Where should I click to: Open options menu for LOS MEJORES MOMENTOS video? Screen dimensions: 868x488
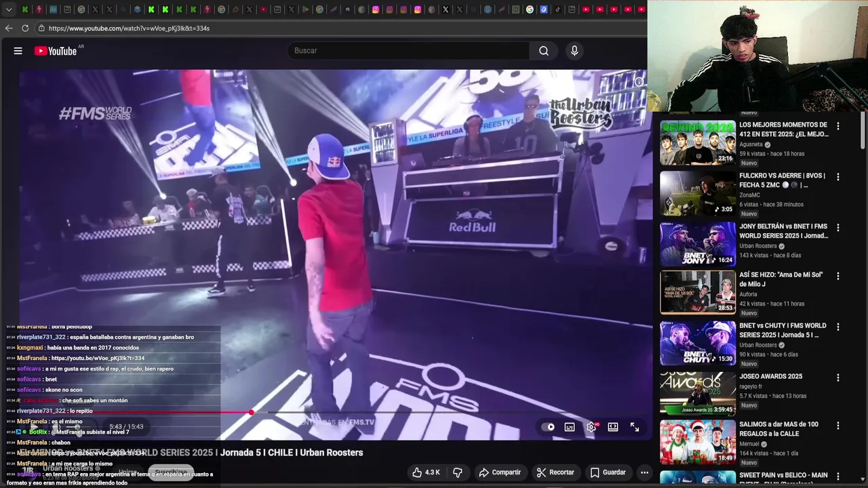click(837, 126)
